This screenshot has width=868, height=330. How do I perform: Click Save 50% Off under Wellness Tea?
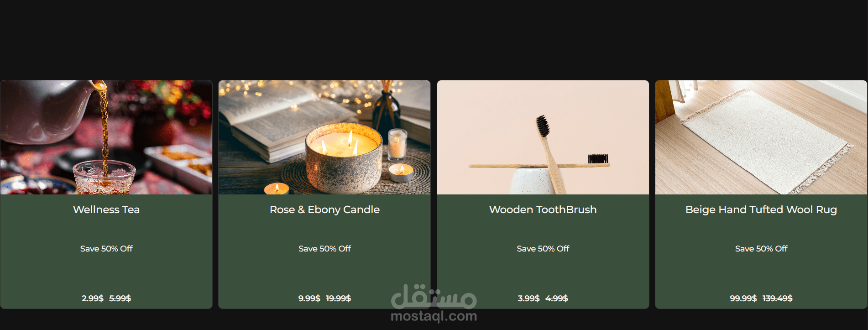(x=106, y=249)
